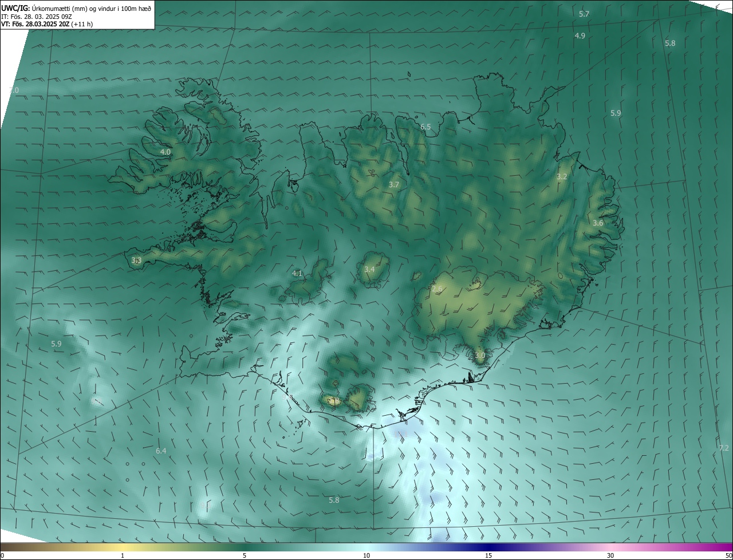
Task: Click the 4.1 value on the map
Action: point(297,274)
